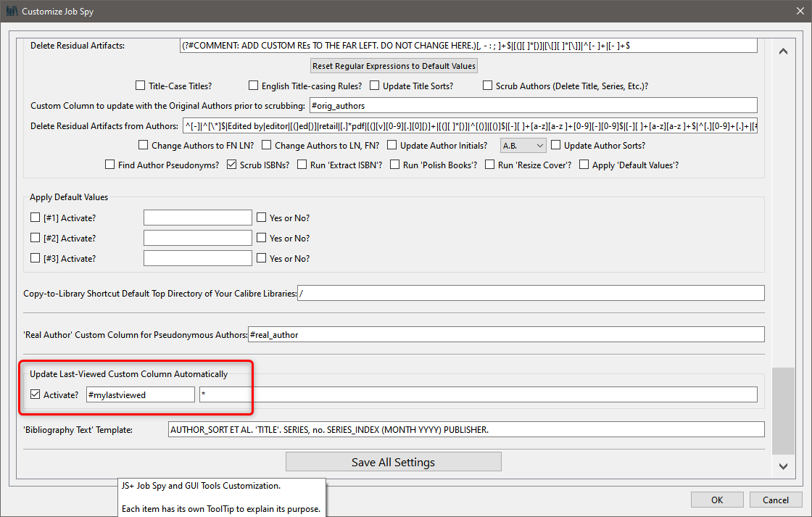812x517 pixels.
Task: Confirm dialog with OK button
Action: (717, 500)
